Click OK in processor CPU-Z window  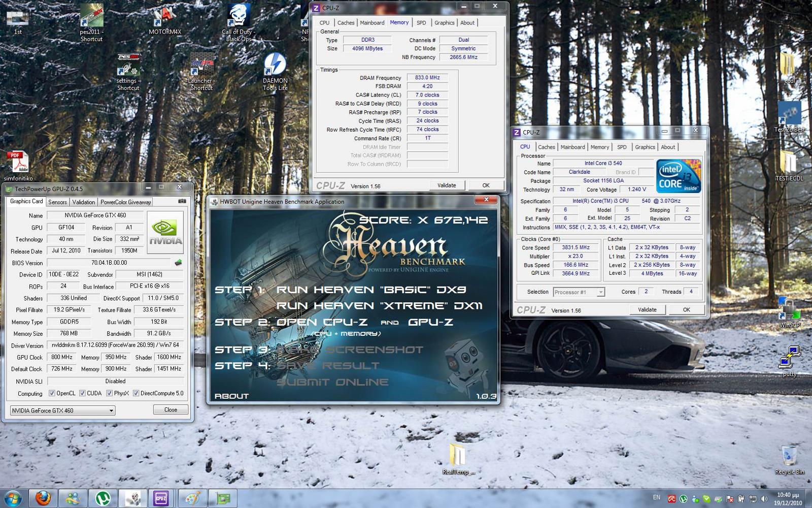[x=686, y=309]
